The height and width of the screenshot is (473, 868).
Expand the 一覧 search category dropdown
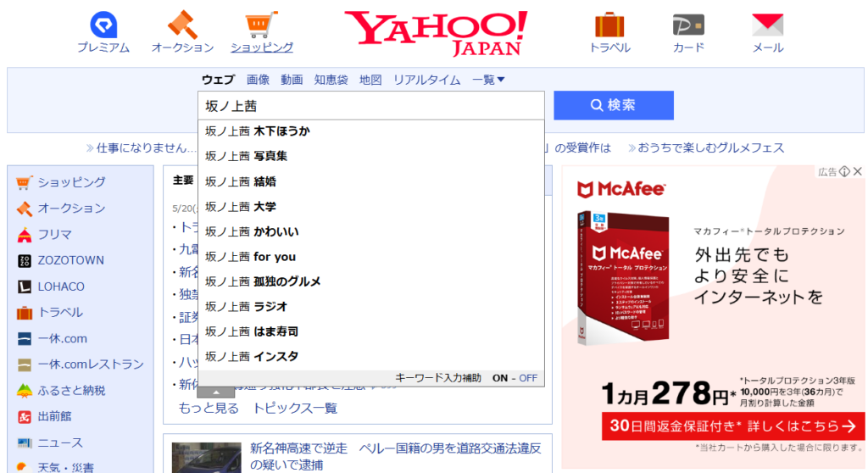pos(488,80)
